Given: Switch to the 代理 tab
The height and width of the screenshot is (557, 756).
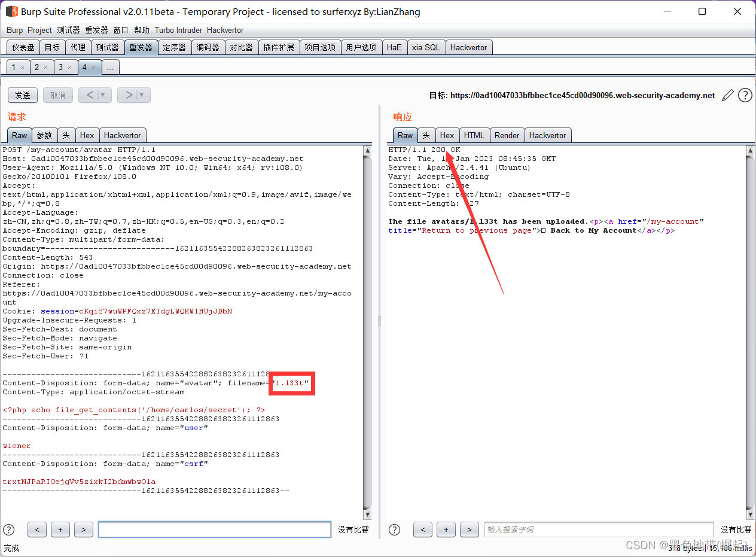Looking at the screenshot, I should (x=78, y=47).
